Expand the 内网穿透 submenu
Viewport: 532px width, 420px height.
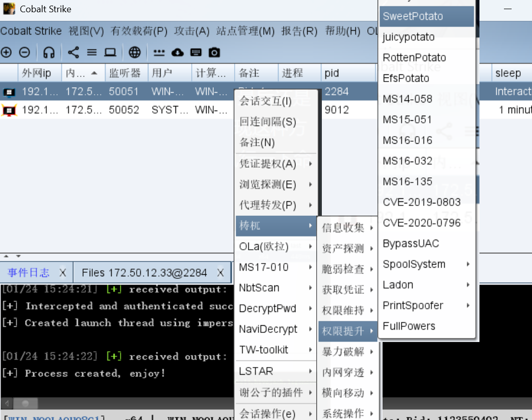tap(348, 373)
